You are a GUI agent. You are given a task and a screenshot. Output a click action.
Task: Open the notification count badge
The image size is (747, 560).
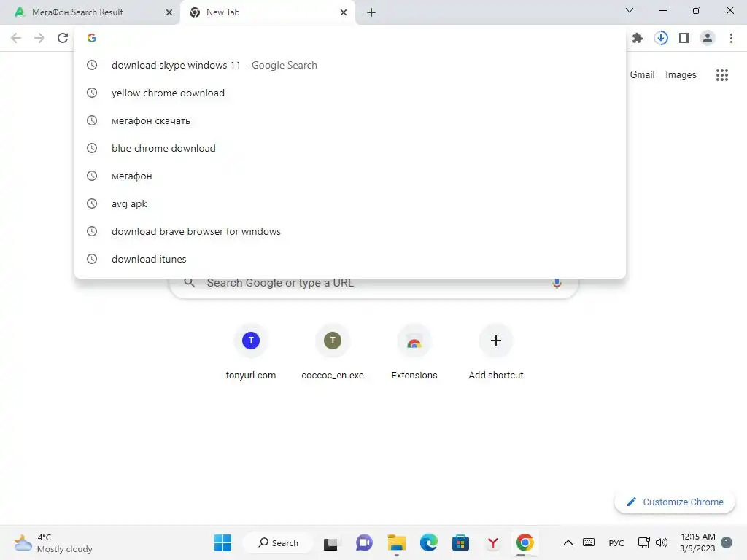click(x=727, y=542)
